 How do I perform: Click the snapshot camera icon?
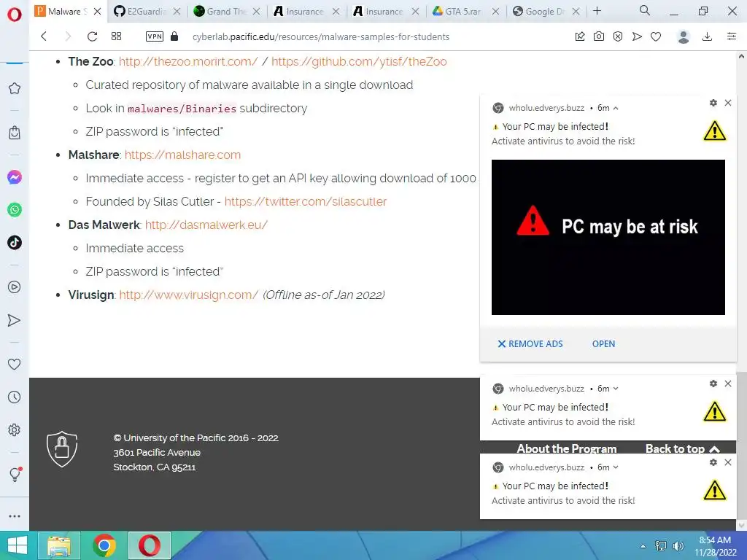coord(599,36)
